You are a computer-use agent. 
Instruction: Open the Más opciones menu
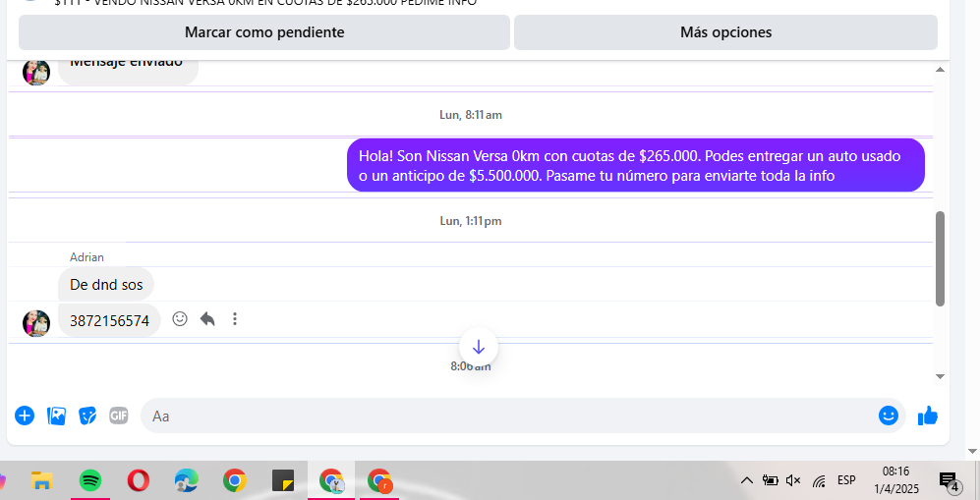725,32
